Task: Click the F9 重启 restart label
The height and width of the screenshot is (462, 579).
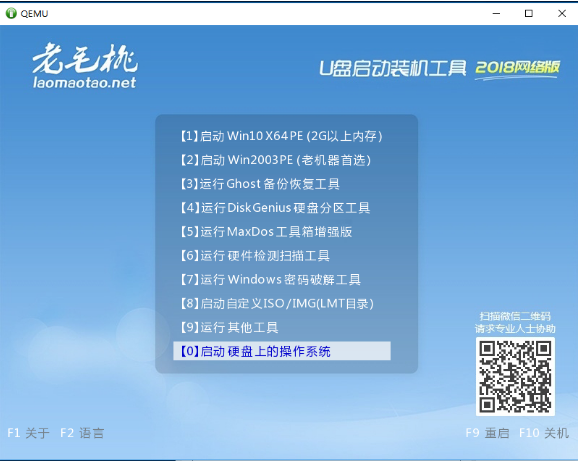Action: 487,433
